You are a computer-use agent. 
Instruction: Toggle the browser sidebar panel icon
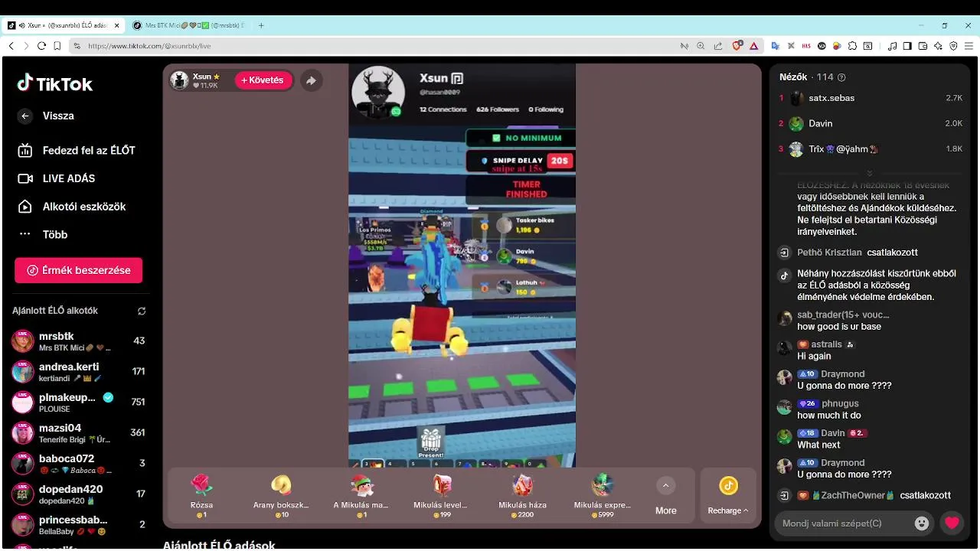pos(907,46)
